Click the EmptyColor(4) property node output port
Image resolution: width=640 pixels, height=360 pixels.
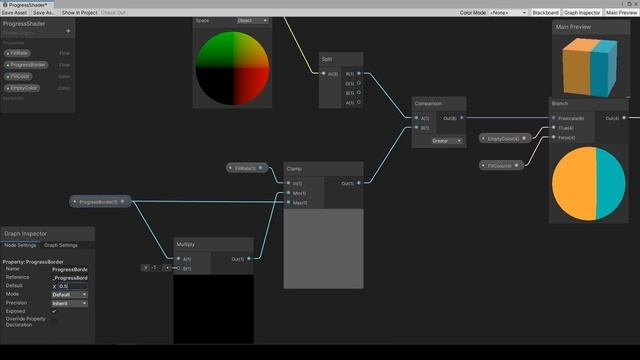pos(524,138)
